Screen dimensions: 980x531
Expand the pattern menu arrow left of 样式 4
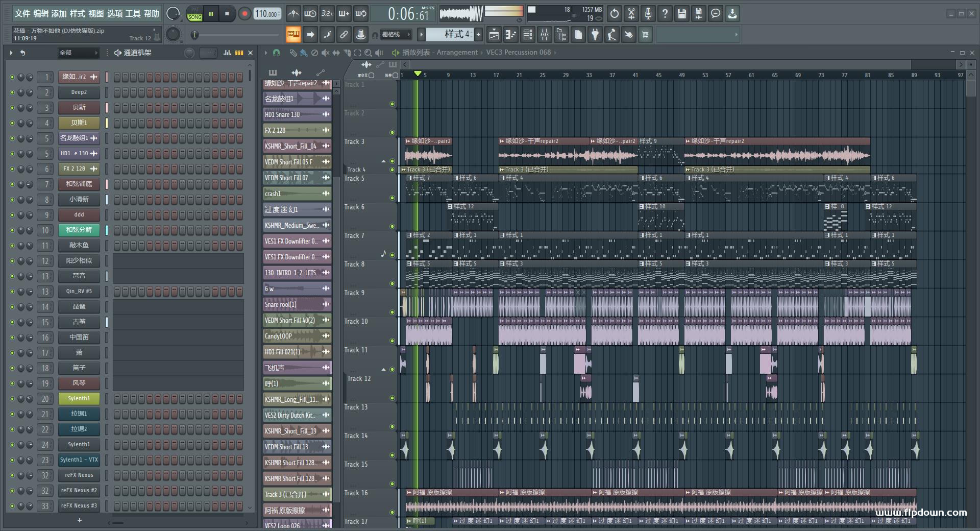pyautogui.click(x=421, y=35)
